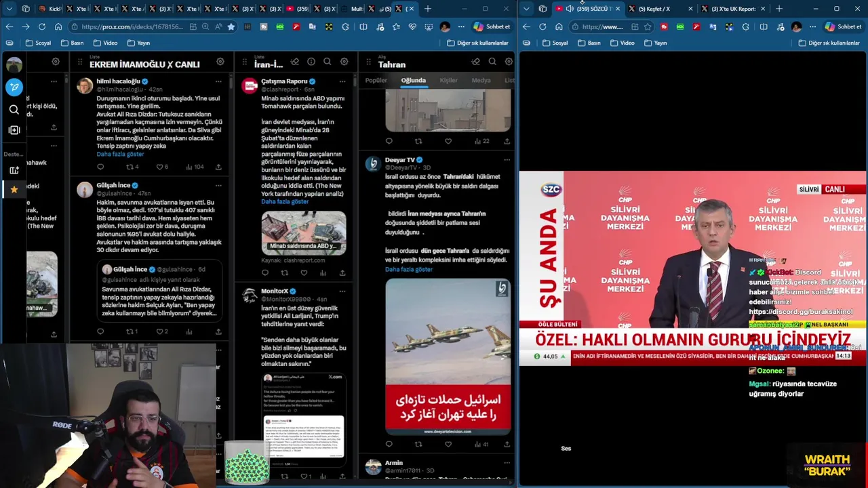Viewport: 868px width, 488px height.
Task: Mute the SÖZCÜ YouTube tab audio
Action: (x=570, y=9)
